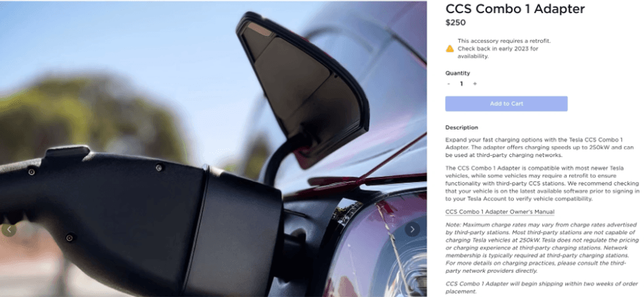Image resolution: width=644 pixels, height=297 pixels.
Task: Click the retrofit availability notice text
Action: pos(504,49)
